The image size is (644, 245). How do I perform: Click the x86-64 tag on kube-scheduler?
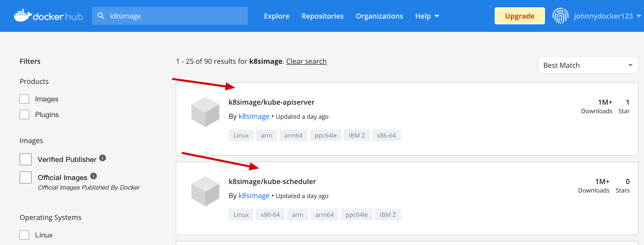(x=270, y=215)
